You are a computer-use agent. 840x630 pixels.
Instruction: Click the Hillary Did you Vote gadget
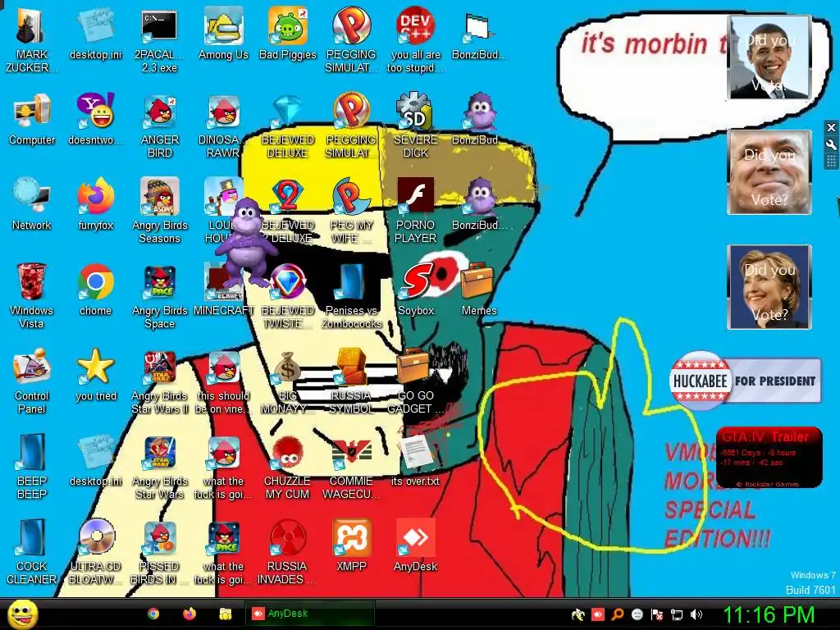pos(769,286)
